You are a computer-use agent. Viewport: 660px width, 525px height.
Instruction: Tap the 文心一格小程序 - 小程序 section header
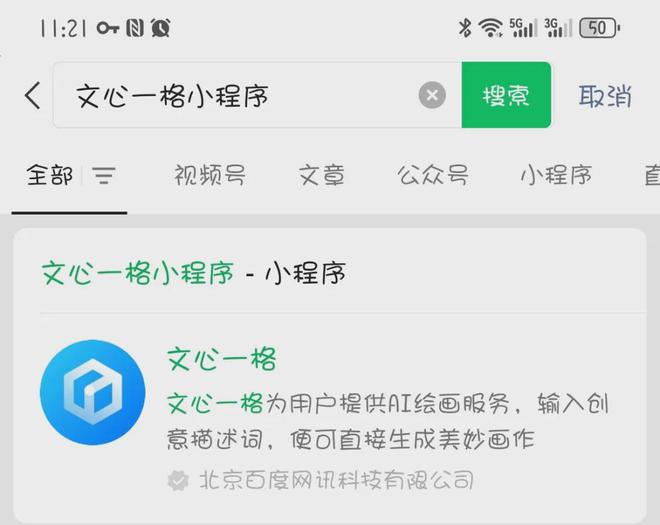[x=194, y=273]
